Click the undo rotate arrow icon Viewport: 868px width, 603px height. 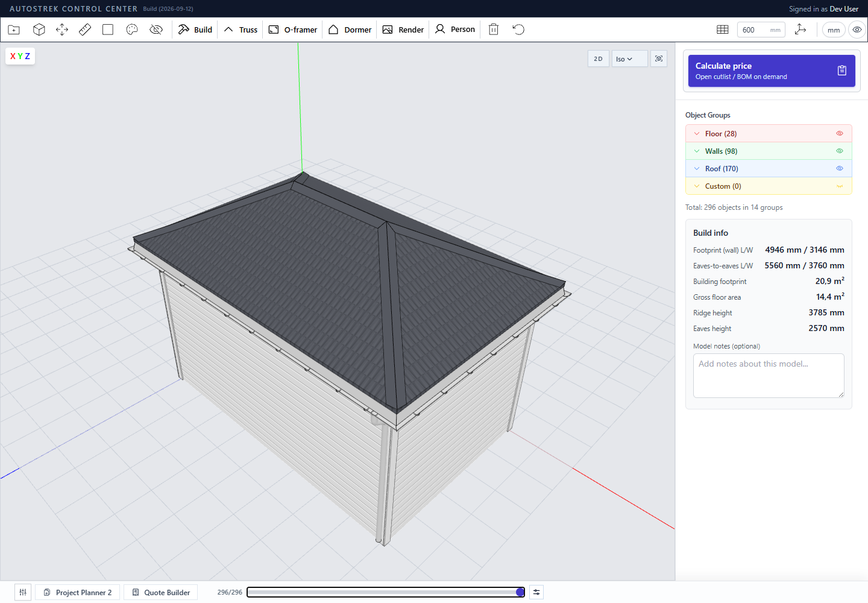click(x=518, y=30)
